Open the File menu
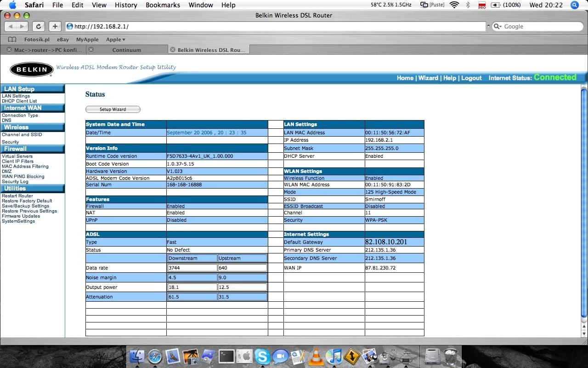 coord(58,5)
